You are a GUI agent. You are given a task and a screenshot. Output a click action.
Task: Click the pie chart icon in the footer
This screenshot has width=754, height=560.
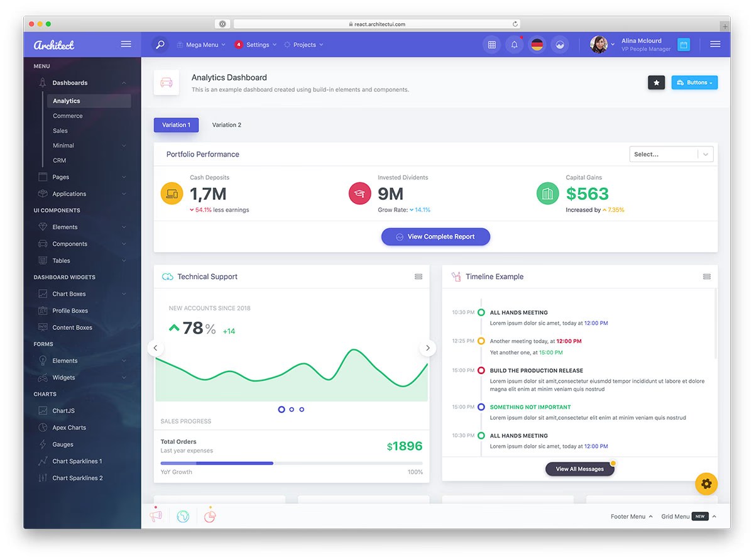(210, 515)
